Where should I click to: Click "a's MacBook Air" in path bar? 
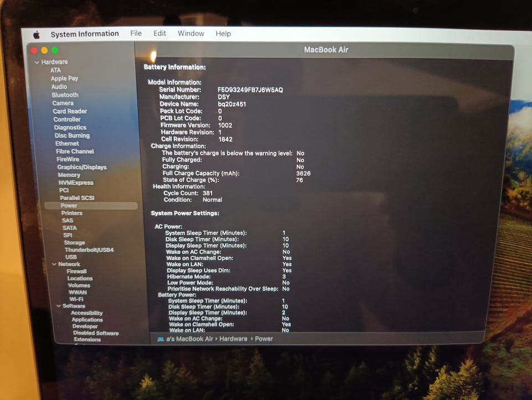[190, 339]
